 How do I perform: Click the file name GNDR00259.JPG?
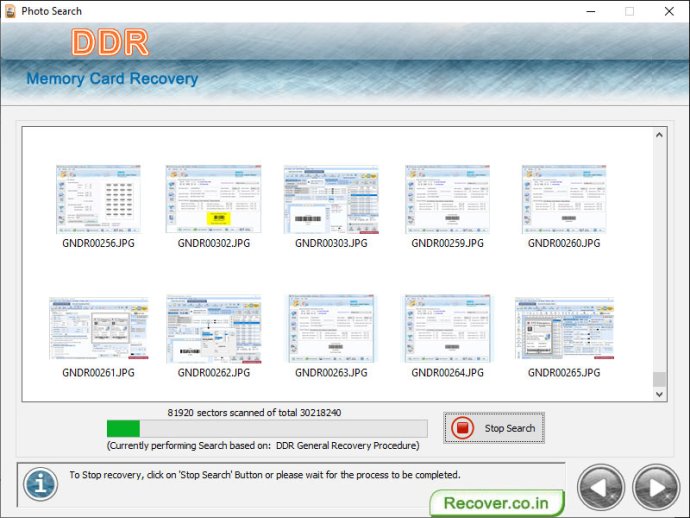447,243
